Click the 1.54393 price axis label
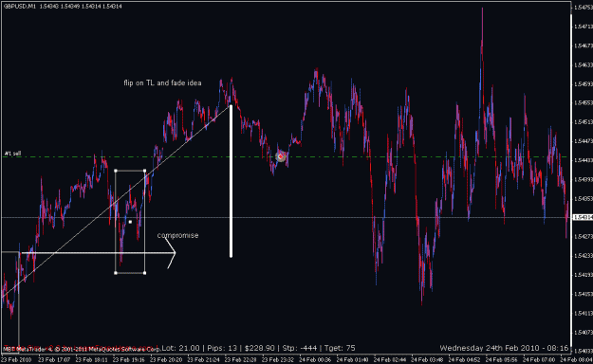This screenshot has width=593, height=364. (x=584, y=179)
